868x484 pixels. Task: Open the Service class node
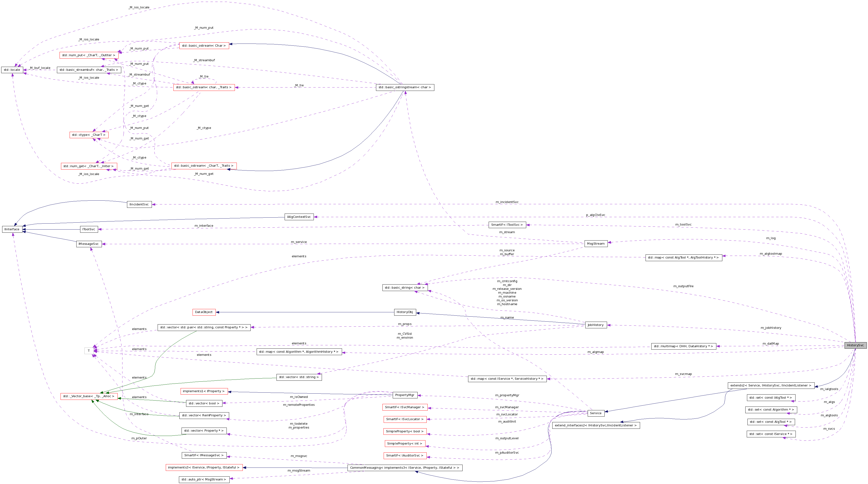596,413
